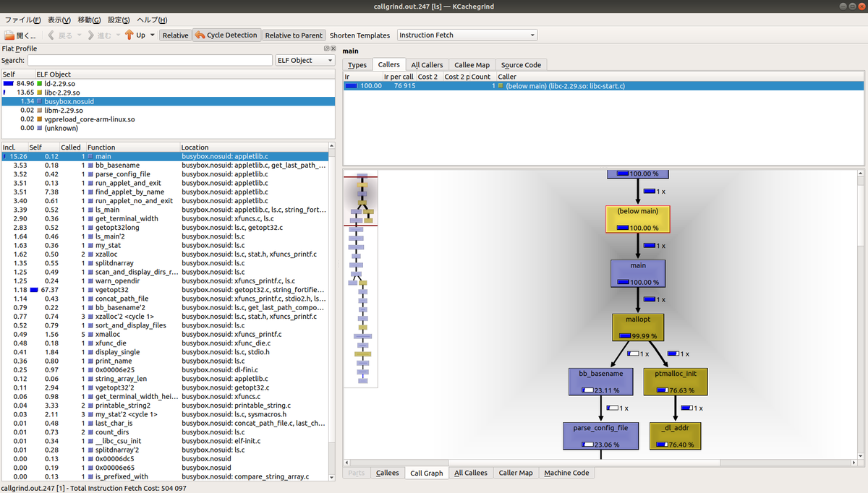Select the getopt32long function row
The image size is (868, 493).
(x=164, y=227)
